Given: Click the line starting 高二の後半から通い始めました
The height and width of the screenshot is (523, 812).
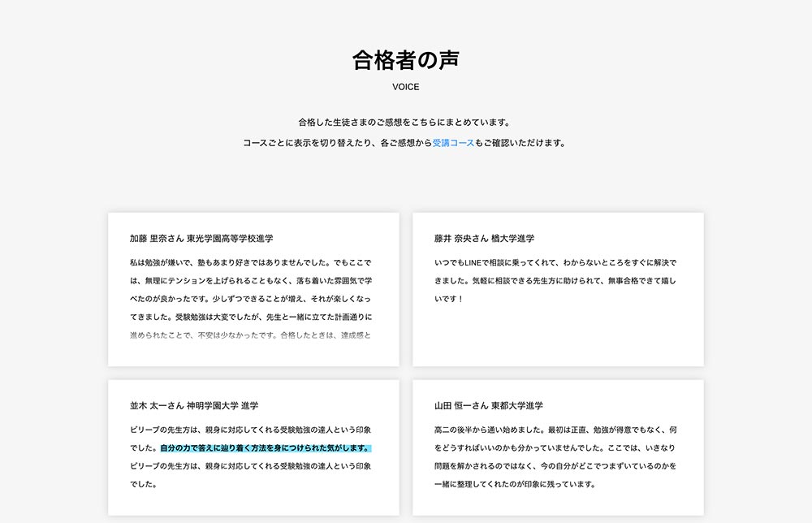Looking at the screenshot, I should pos(555,429).
